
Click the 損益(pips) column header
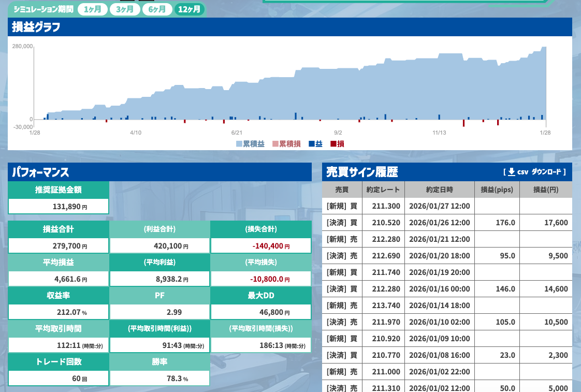[497, 190]
